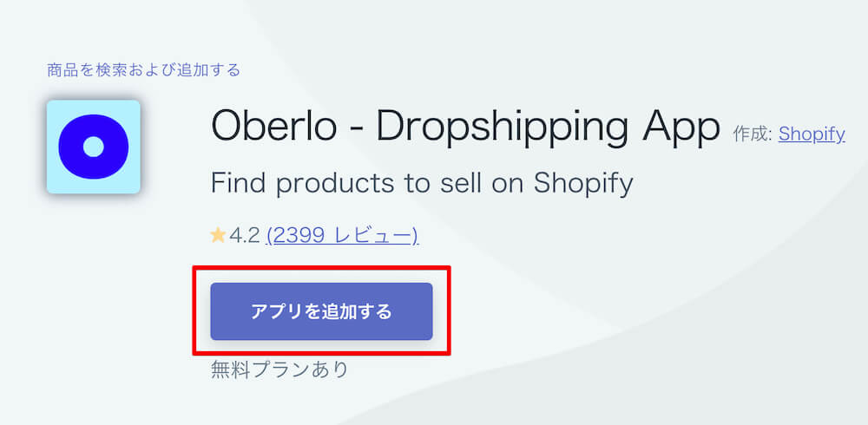Click the Oberlo - Dropshipping App title

point(465,127)
